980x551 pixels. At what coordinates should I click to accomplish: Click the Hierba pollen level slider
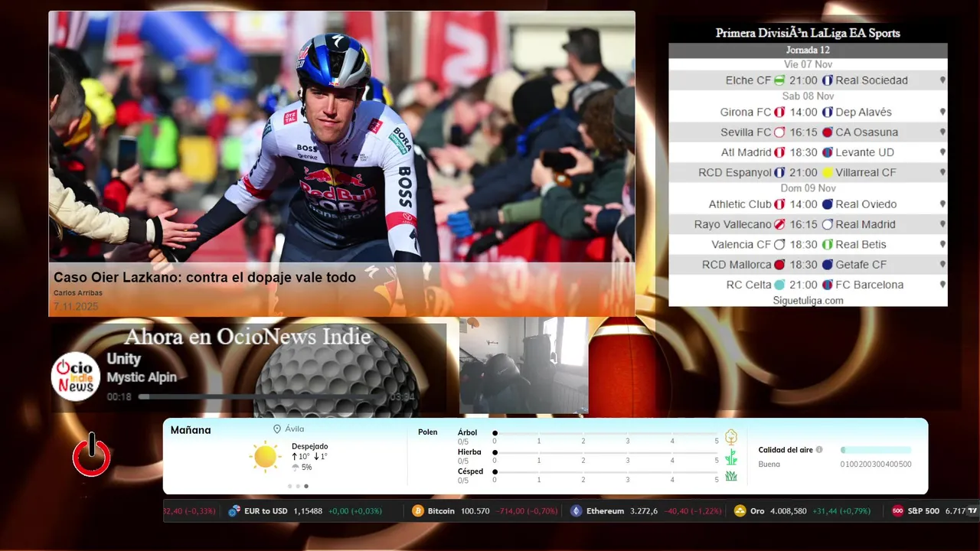(606, 453)
